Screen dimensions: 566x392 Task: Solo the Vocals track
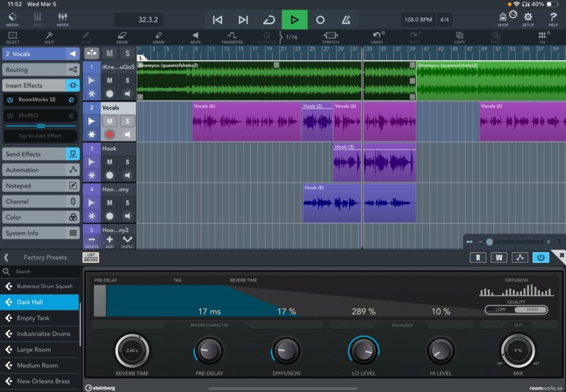click(128, 121)
